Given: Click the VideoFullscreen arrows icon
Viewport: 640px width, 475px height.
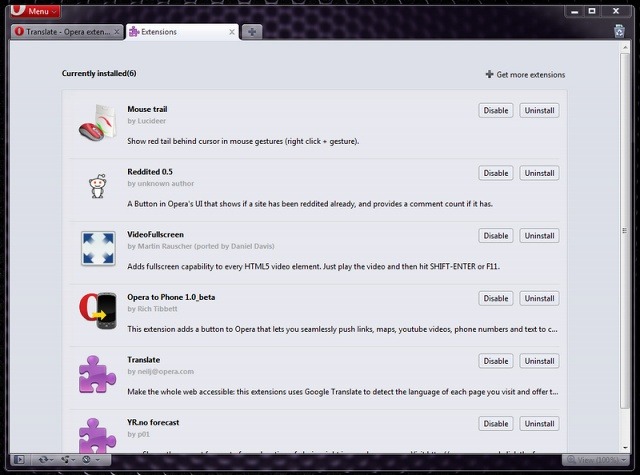Looking at the screenshot, I should coord(98,248).
